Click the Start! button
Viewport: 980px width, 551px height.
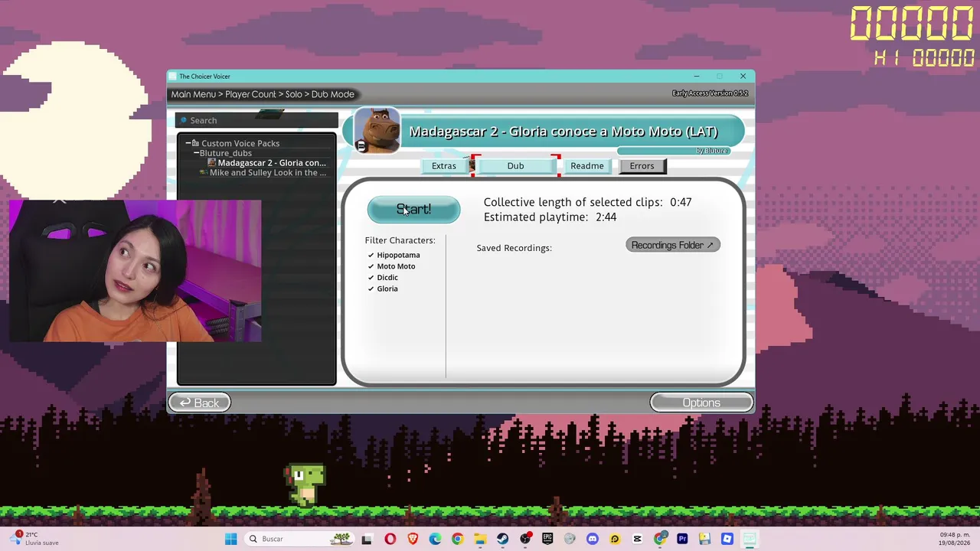click(x=413, y=210)
